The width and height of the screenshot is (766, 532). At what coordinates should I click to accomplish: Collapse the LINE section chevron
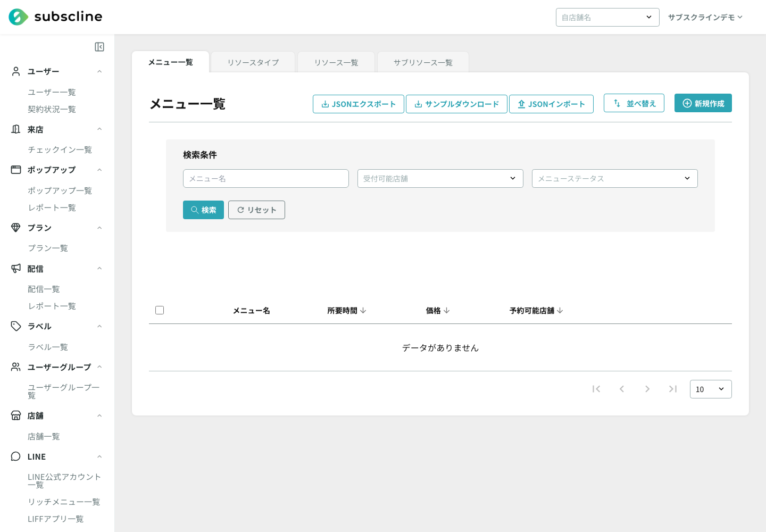[x=99, y=456]
